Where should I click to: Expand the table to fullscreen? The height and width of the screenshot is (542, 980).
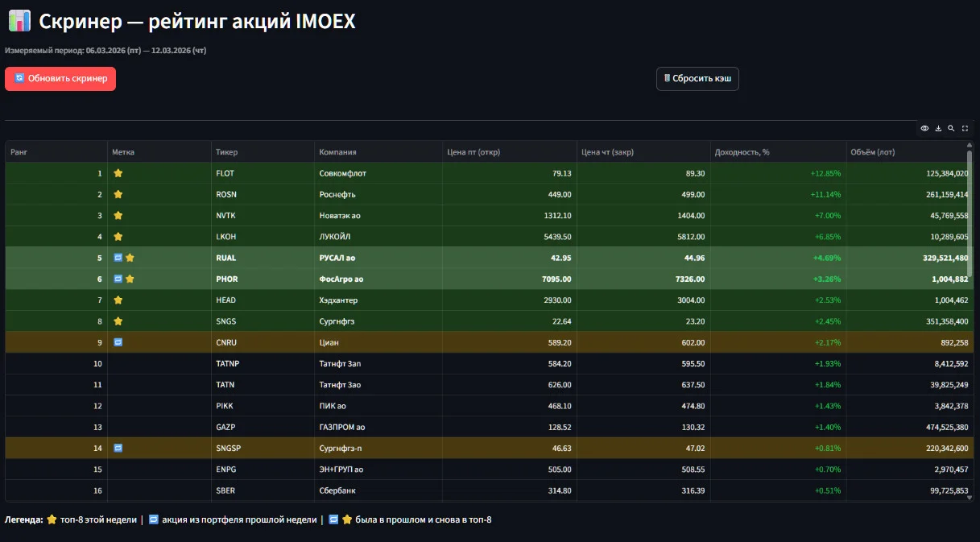(965, 128)
